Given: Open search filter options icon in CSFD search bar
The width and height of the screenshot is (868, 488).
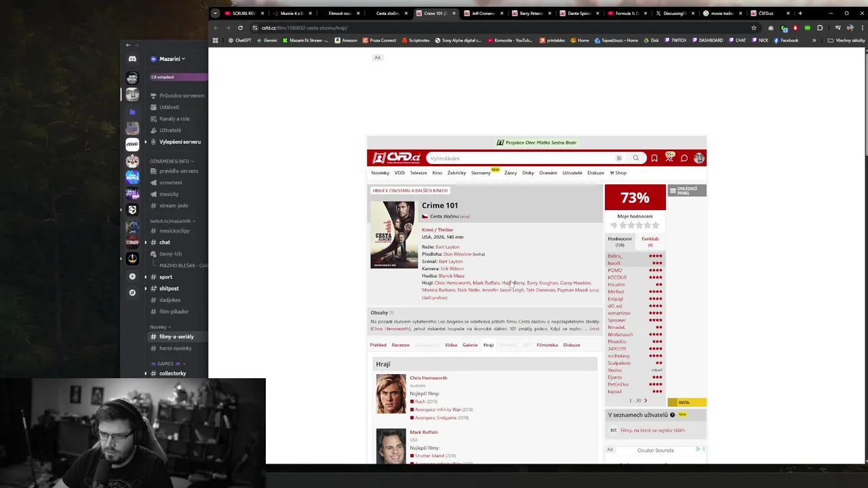Looking at the screenshot, I should [x=618, y=158].
